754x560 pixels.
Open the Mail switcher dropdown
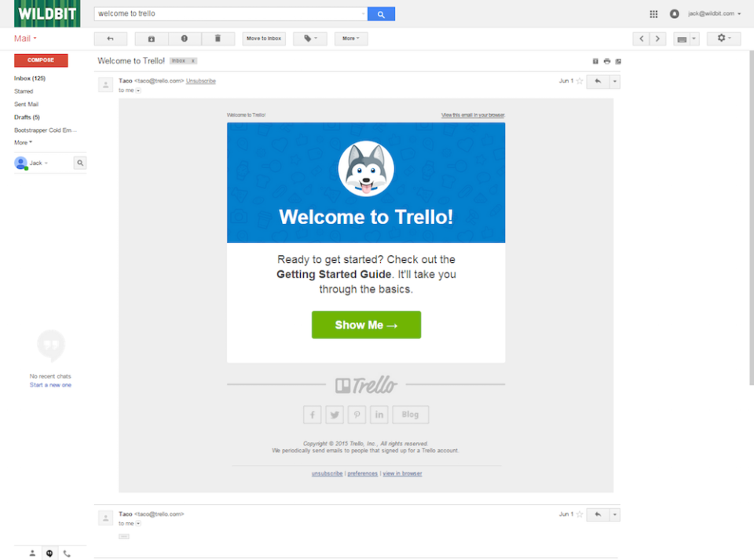click(x=25, y=38)
